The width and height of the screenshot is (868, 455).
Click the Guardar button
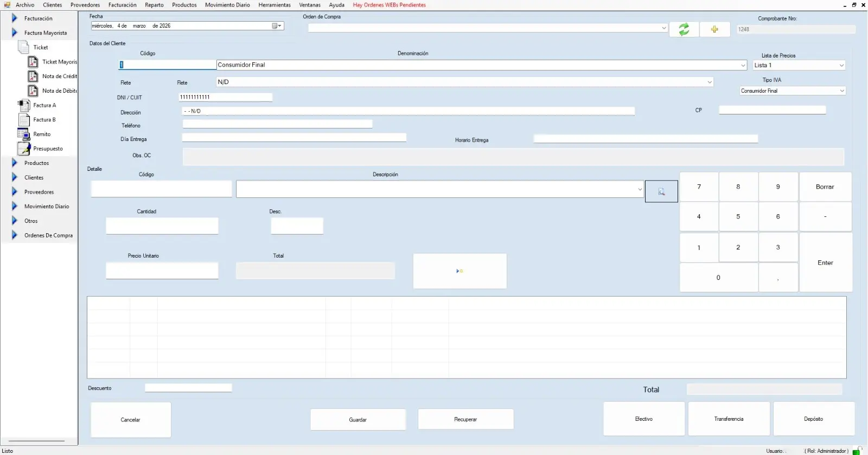358,419
